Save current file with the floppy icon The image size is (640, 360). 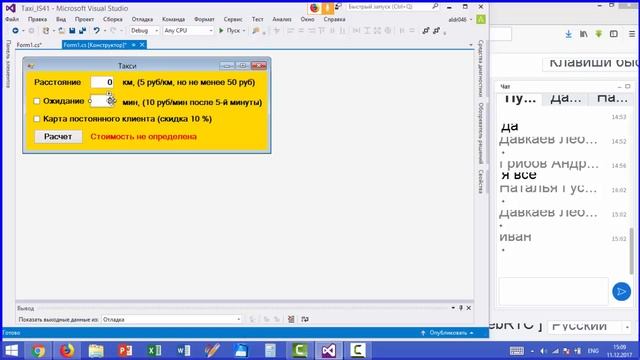[x=72, y=31]
